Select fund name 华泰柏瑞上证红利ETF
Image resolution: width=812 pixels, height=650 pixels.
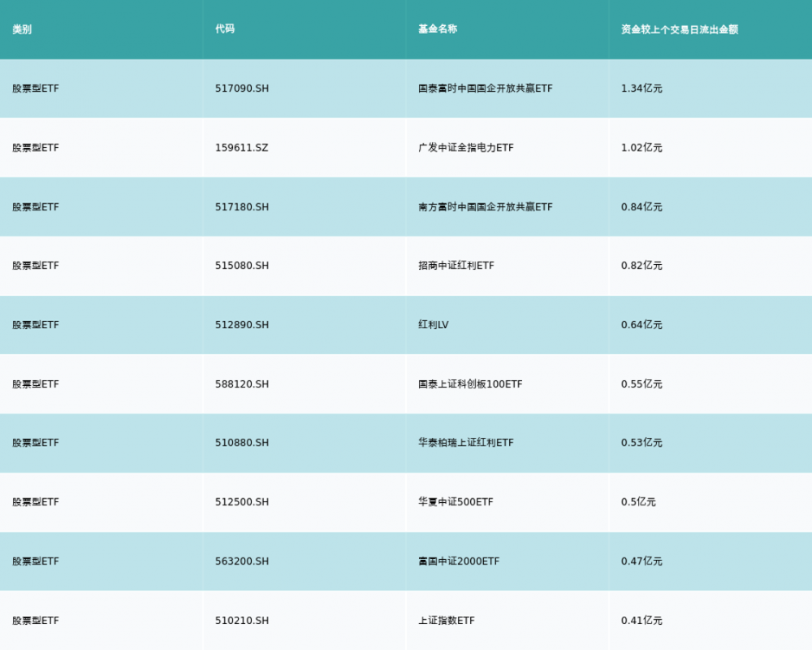(x=466, y=443)
